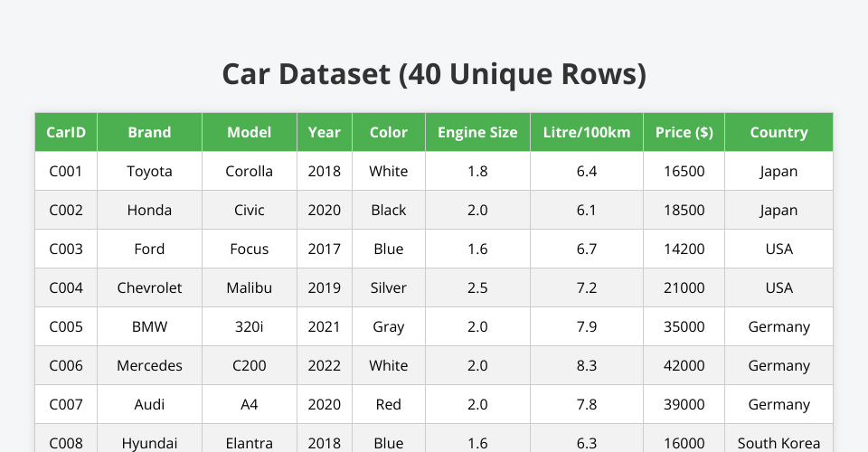Select the South Korea country cell

(778, 443)
